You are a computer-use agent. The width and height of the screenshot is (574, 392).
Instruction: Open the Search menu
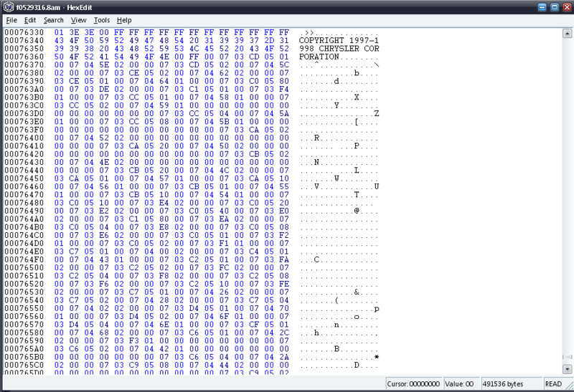(53, 20)
